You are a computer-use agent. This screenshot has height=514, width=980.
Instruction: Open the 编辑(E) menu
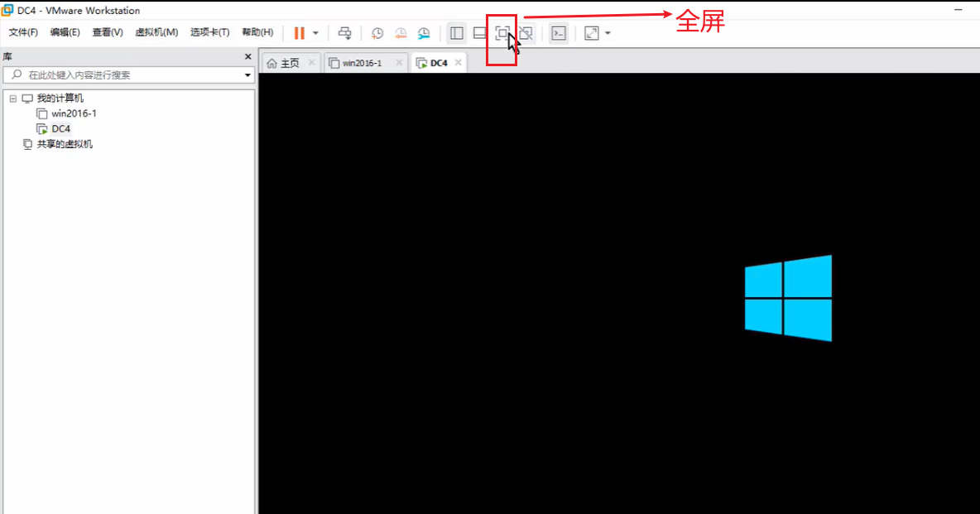click(x=65, y=32)
